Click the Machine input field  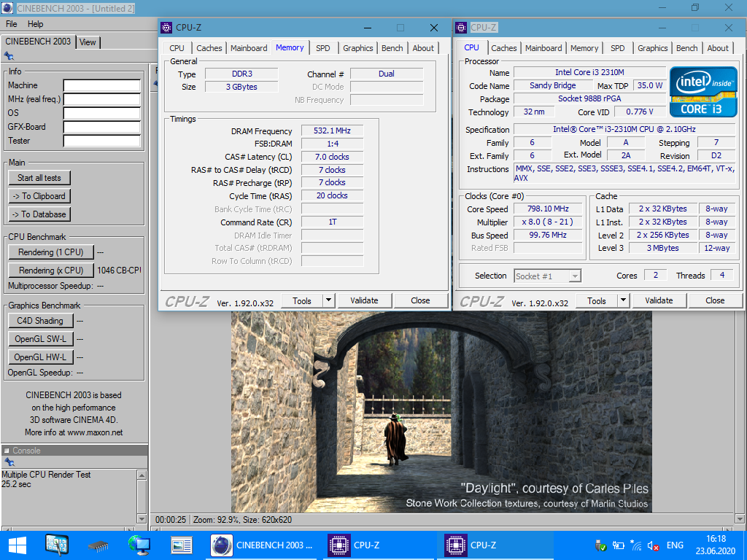[102, 86]
